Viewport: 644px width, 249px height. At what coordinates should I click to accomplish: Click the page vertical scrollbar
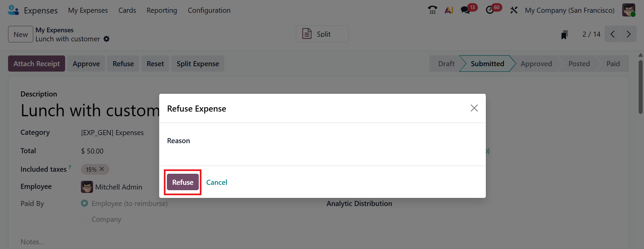pyautogui.click(x=641, y=87)
